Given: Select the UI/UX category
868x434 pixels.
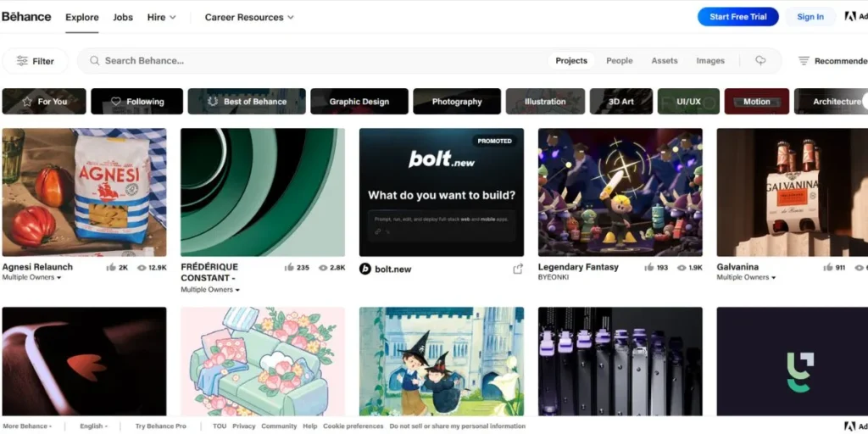Looking at the screenshot, I should (x=688, y=102).
